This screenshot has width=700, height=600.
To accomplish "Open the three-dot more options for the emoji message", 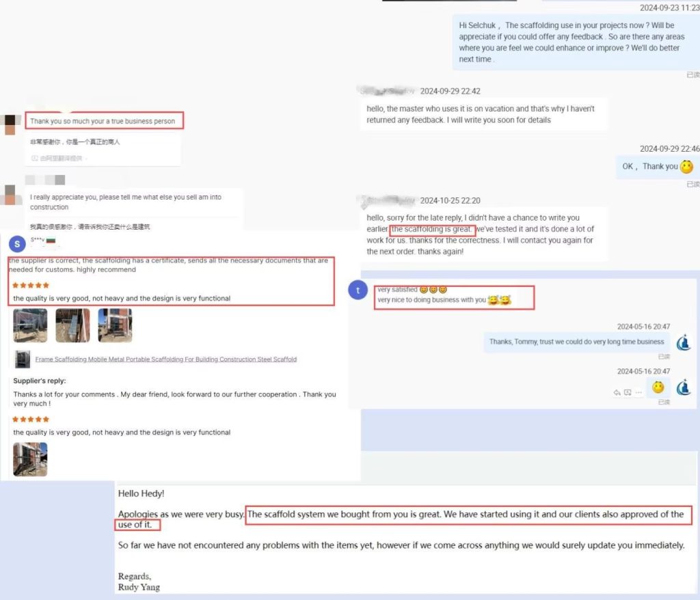I will pyautogui.click(x=639, y=393).
